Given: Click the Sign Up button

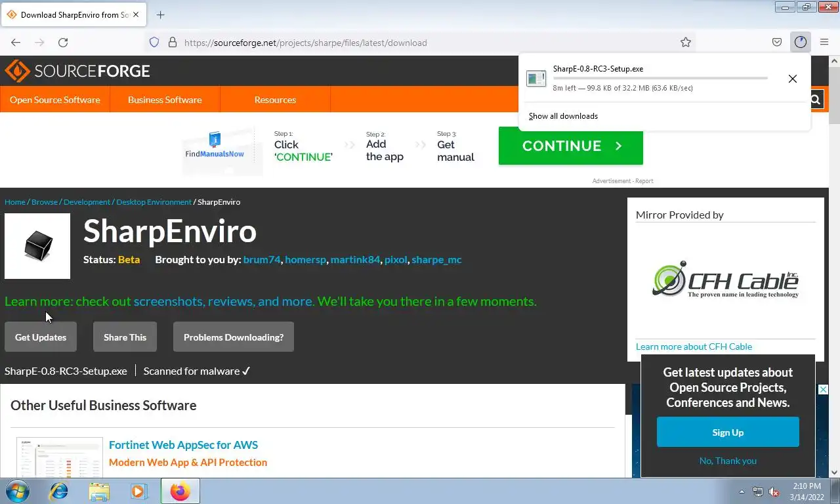Looking at the screenshot, I should tap(728, 432).
